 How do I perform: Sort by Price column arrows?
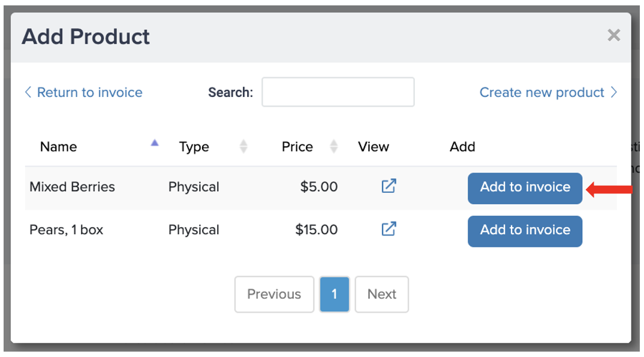pos(334,147)
